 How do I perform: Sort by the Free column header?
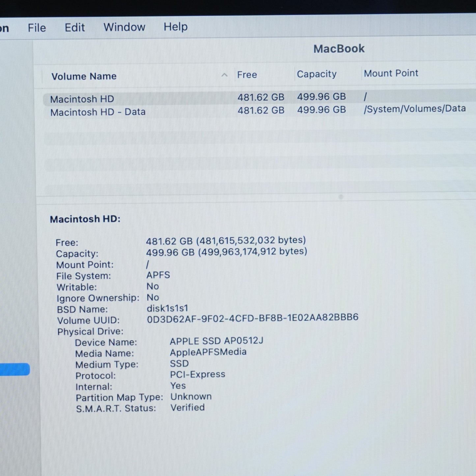(247, 75)
